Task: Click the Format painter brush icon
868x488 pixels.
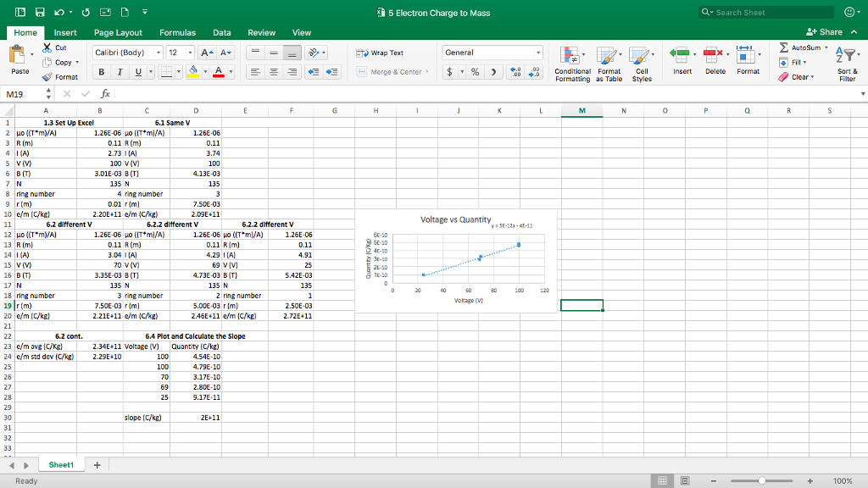Action: click(48, 77)
